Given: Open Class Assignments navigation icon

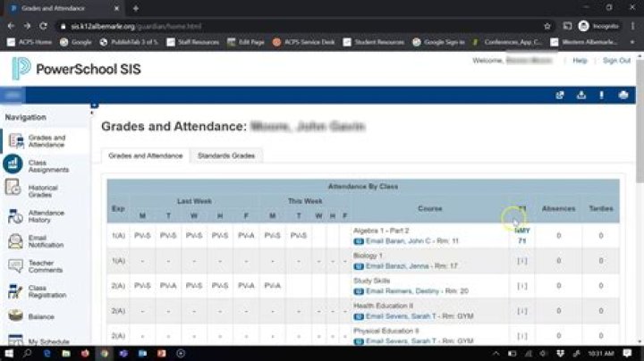Looking at the screenshot, I should click(x=13, y=164).
